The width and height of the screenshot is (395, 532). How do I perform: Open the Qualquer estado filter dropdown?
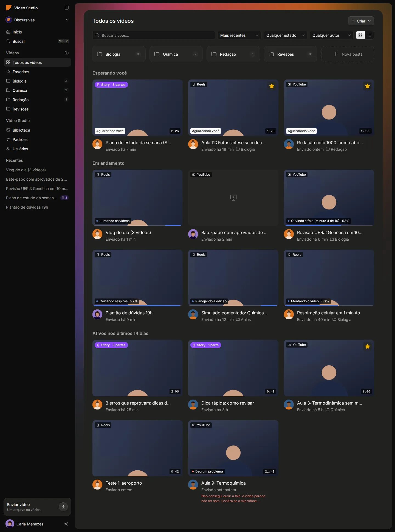click(x=285, y=35)
